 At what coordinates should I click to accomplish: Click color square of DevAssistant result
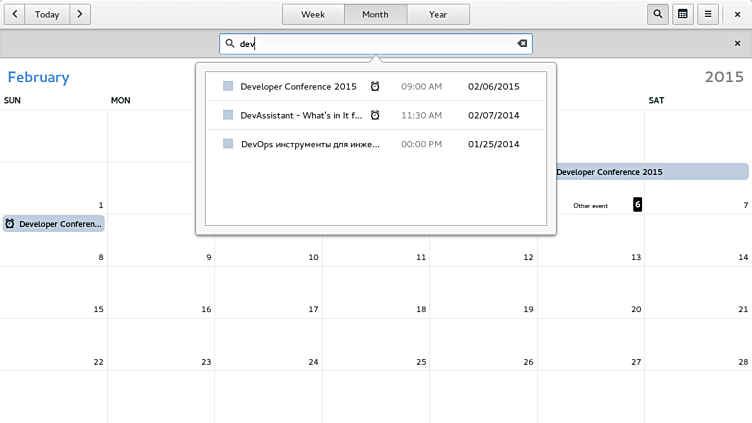click(228, 115)
